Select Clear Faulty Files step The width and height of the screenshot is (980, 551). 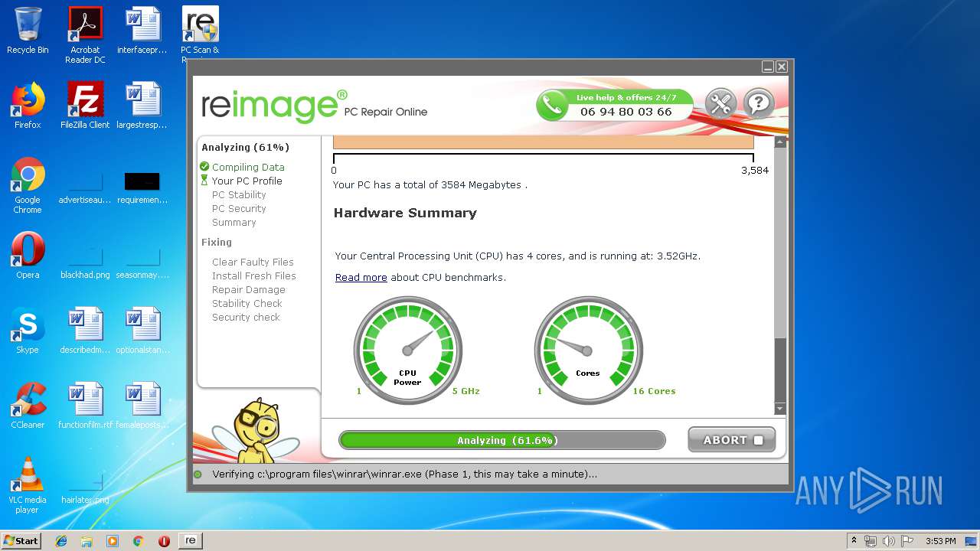(253, 262)
